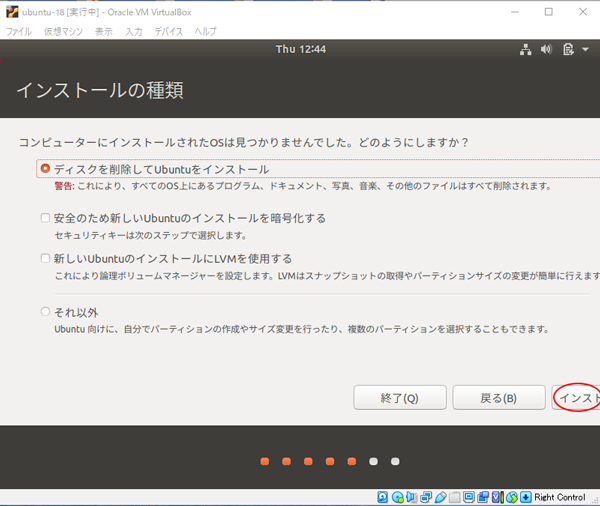Click the CPU virtualization V status icon

click(497, 497)
